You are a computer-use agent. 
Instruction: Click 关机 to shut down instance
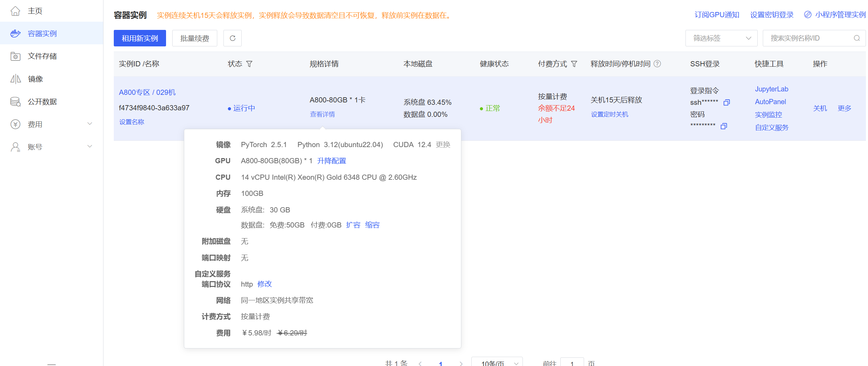pyautogui.click(x=820, y=108)
